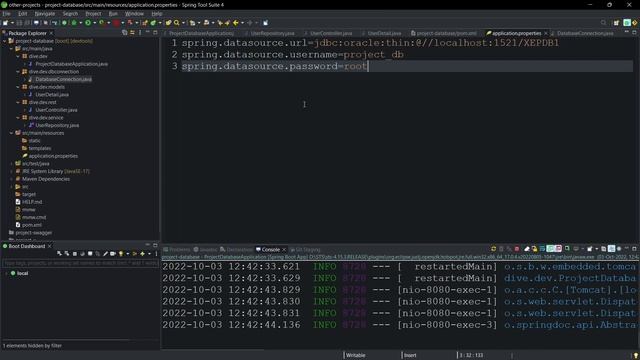Screen dimensions: 640x360
Task: Click the yellow Back navigation arrow
Action: click(236, 23)
